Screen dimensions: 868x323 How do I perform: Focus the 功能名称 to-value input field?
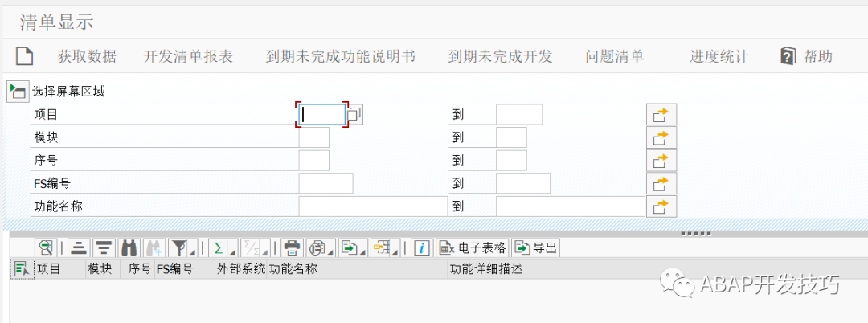coord(571,206)
